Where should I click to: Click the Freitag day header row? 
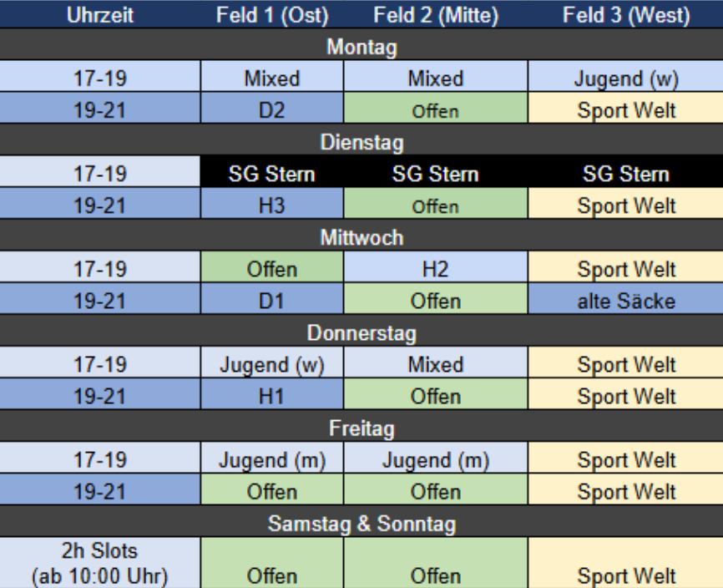(361, 428)
